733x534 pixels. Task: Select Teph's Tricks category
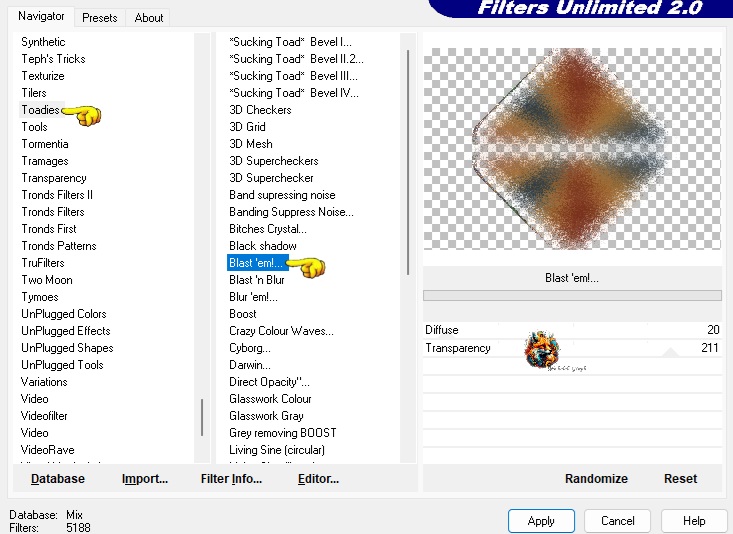tap(53, 59)
